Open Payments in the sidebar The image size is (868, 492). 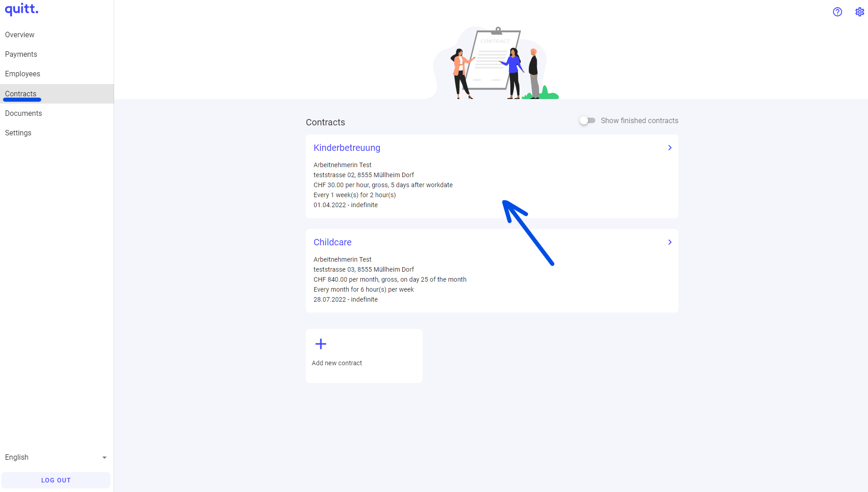pos(21,55)
